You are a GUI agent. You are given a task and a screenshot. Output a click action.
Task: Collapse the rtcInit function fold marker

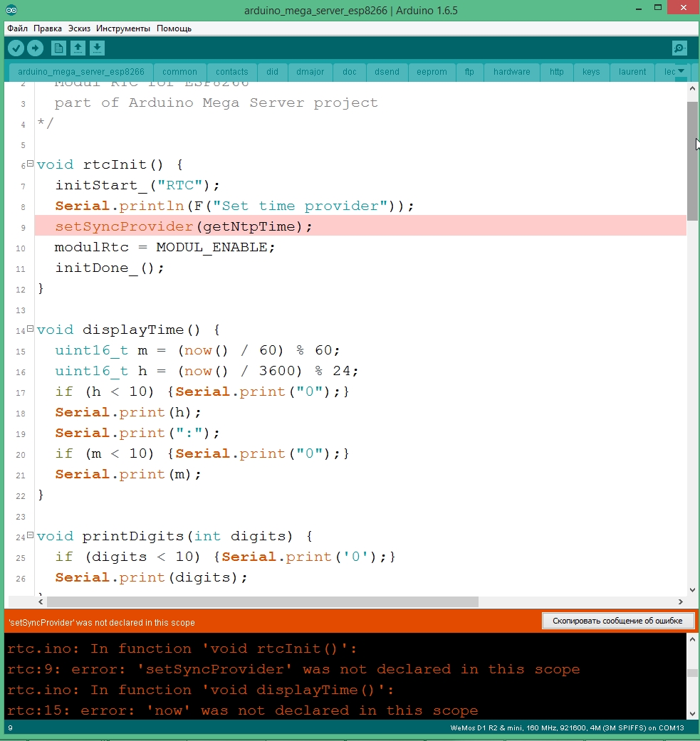(30, 164)
